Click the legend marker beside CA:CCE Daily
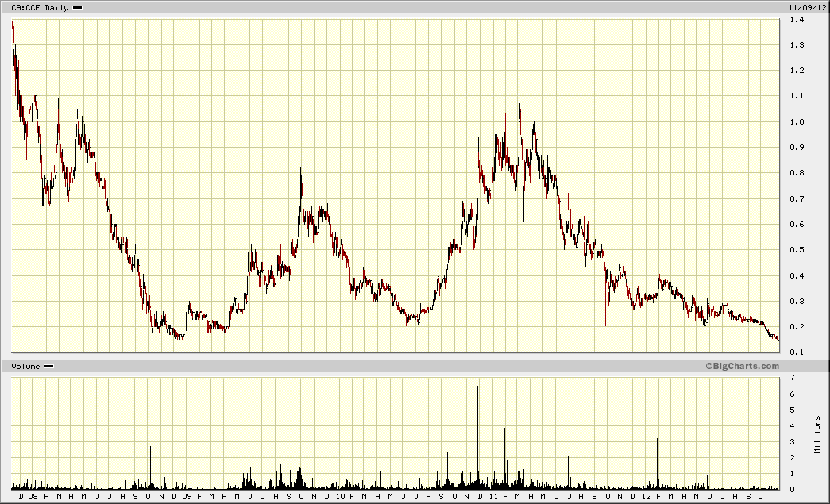The width and height of the screenshot is (830, 504). tap(77, 7)
